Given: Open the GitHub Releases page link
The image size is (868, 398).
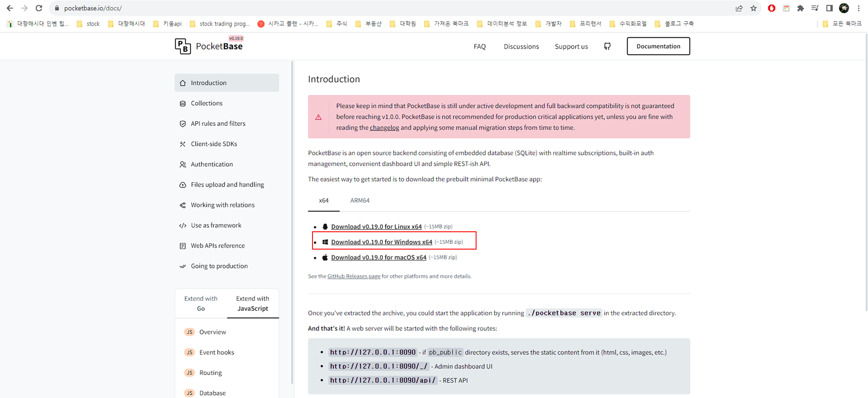Looking at the screenshot, I should 354,276.
